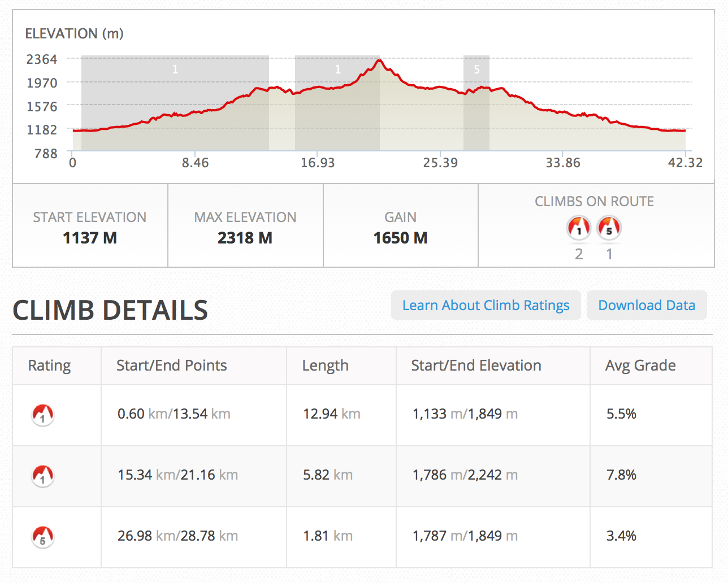Click the category 1 icon under Climbs on Route
The height and width of the screenshot is (583, 728).
click(x=578, y=228)
